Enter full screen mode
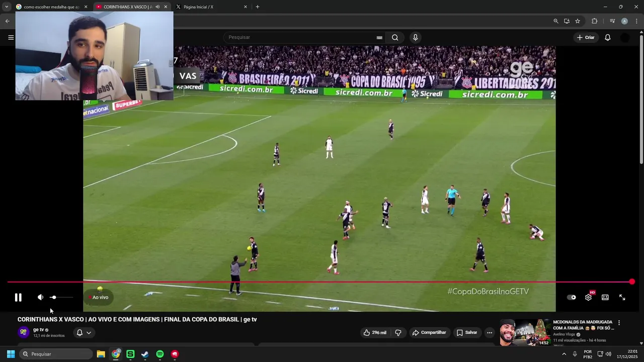644x362 pixels. pos(622,297)
